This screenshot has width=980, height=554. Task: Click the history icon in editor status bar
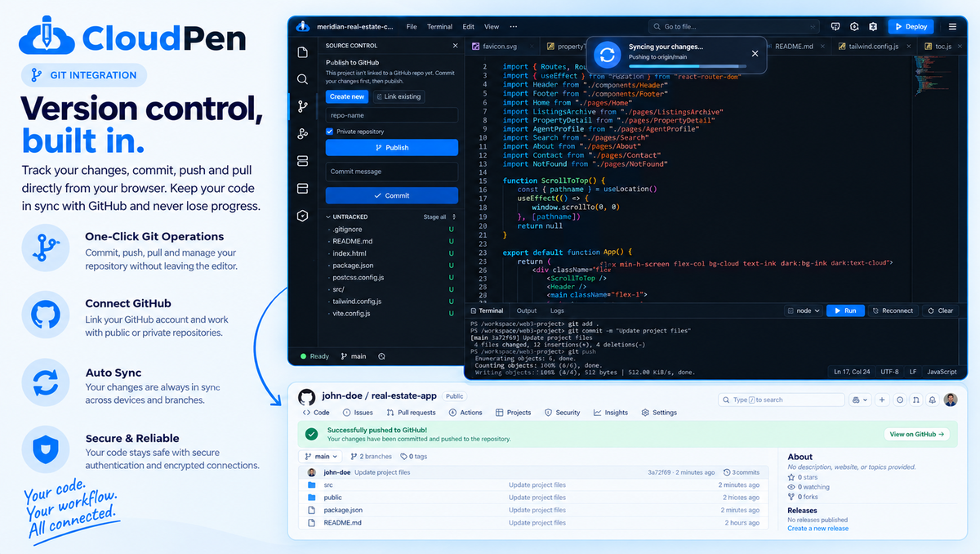click(x=381, y=356)
